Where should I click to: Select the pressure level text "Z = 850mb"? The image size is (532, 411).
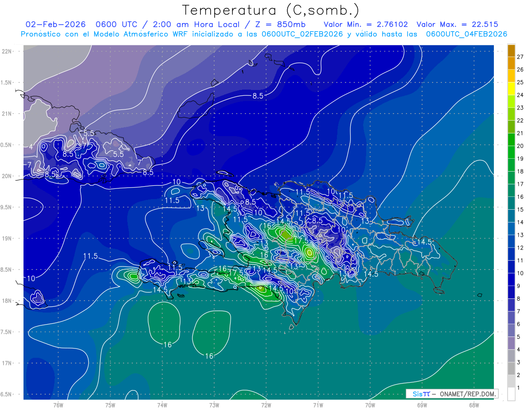[x=280, y=25]
